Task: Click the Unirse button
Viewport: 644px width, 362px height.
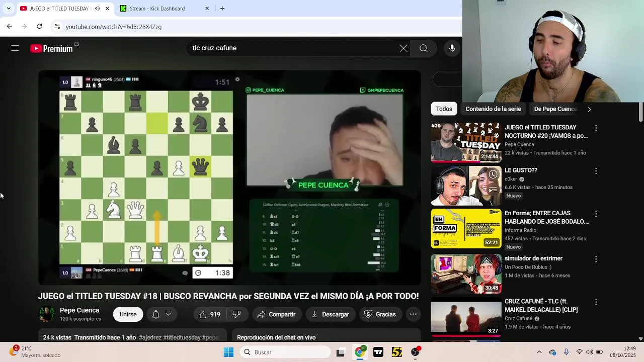Action: [128, 314]
